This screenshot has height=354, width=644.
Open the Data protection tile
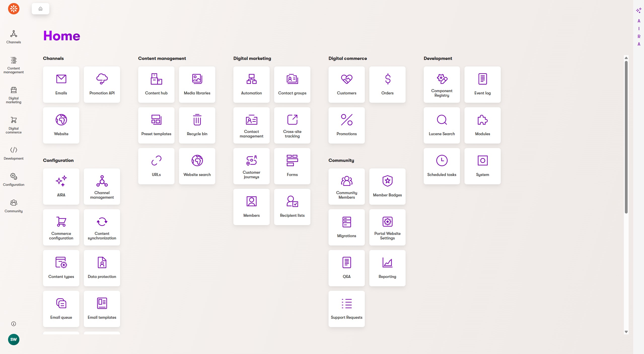(x=102, y=268)
